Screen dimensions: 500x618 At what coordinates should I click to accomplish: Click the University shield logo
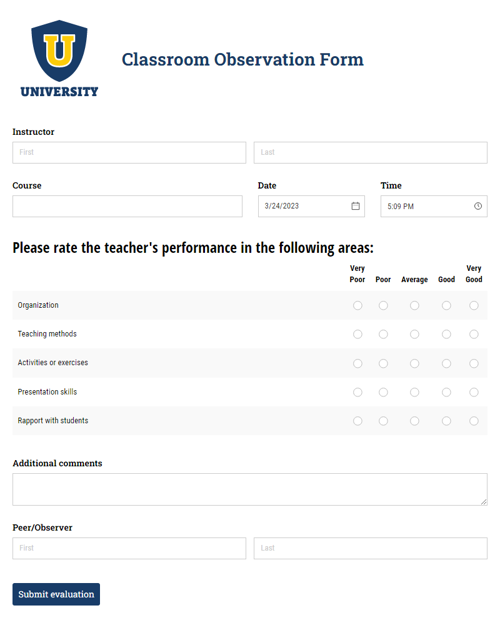coord(59,58)
